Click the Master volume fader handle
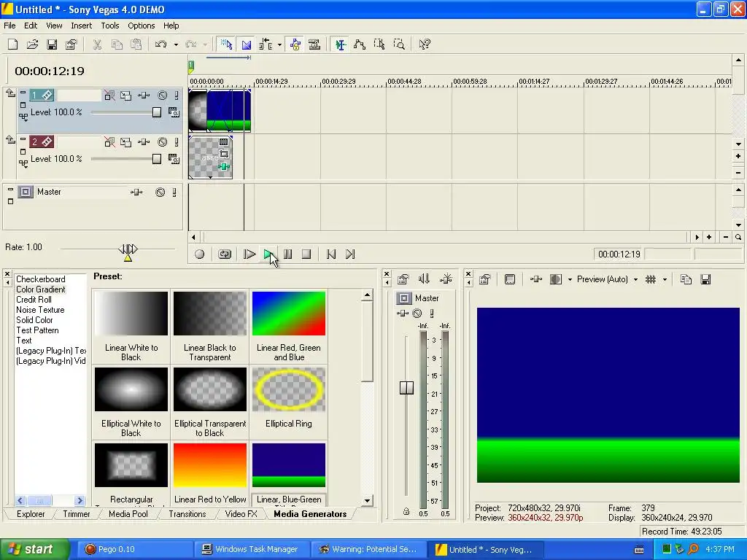The image size is (747, 560). pyautogui.click(x=406, y=388)
